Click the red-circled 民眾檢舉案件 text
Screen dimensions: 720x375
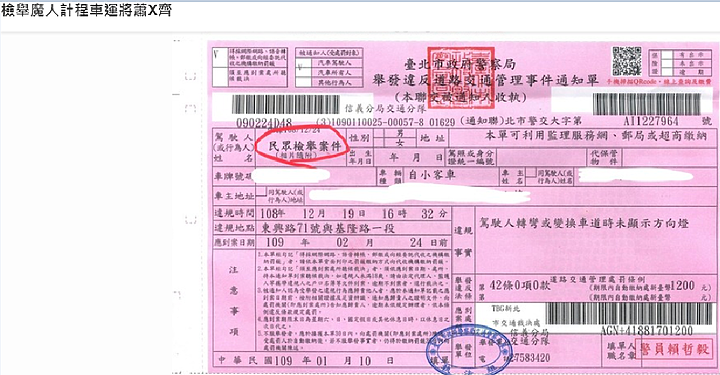click(305, 146)
